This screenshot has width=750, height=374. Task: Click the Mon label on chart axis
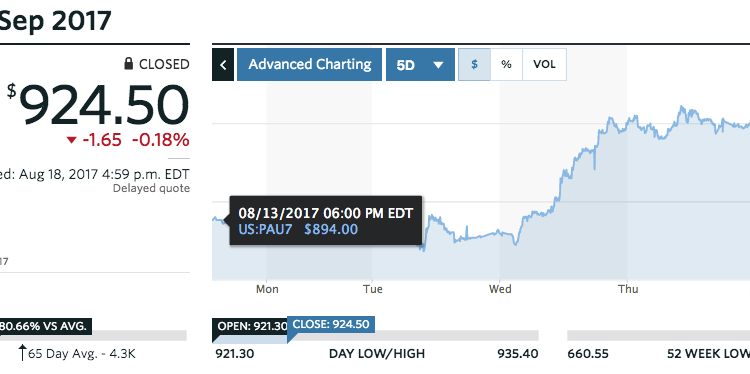pos(267,289)
